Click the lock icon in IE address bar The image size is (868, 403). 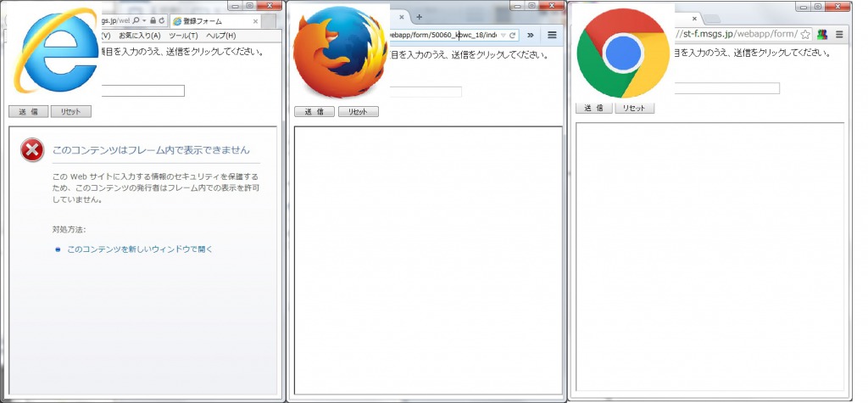[x=153, y=20]
